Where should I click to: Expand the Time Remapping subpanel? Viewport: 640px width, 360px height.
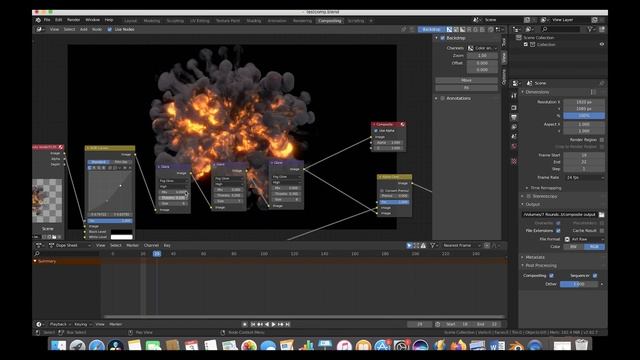pyautogui.click(x=527, y=188)
